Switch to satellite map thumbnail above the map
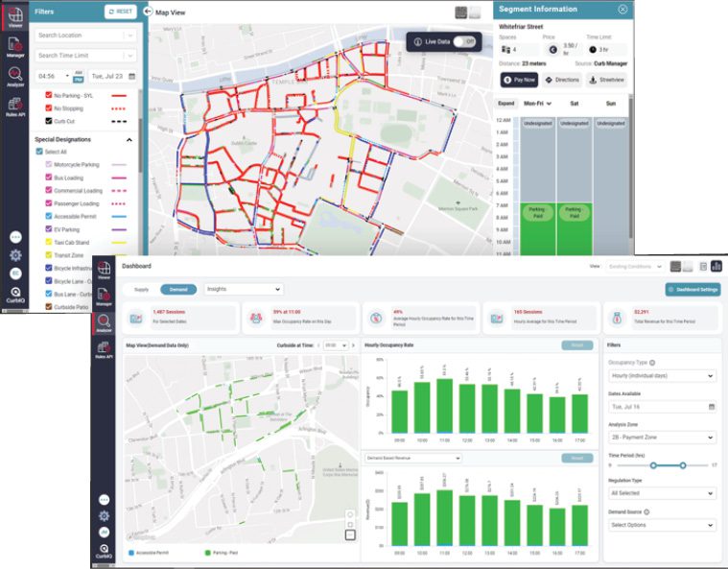The image size is (728, 569). tap(461, 12)
